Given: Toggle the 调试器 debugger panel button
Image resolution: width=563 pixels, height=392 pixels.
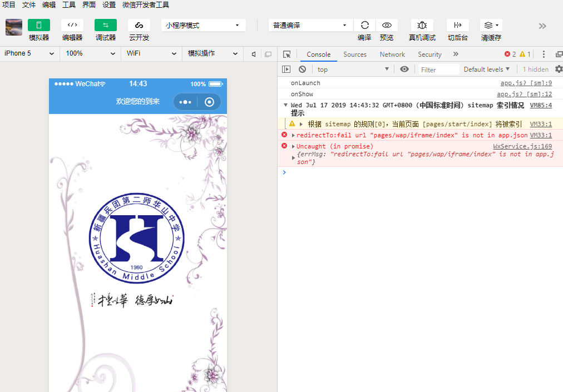Looking at the screenshot, I should coord(106,25).
